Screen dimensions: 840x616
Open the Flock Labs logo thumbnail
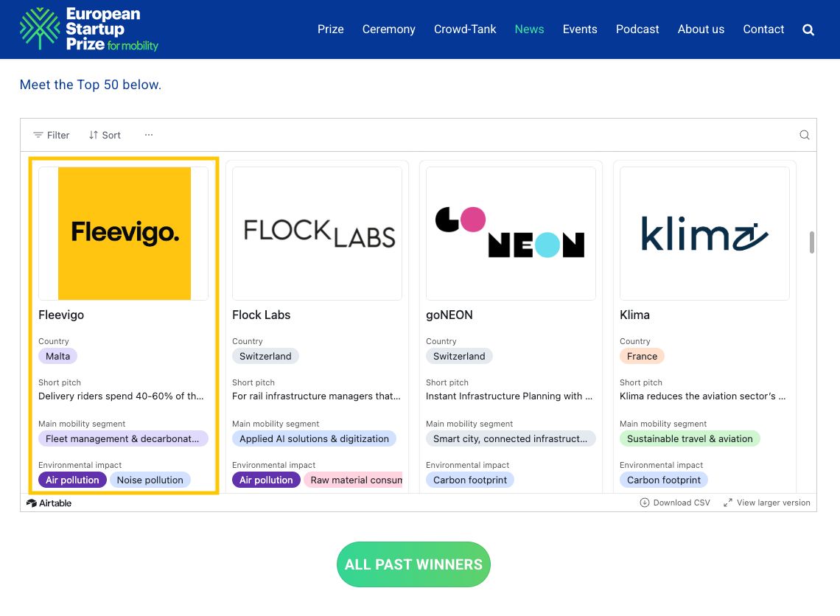[x=317, y=234]
